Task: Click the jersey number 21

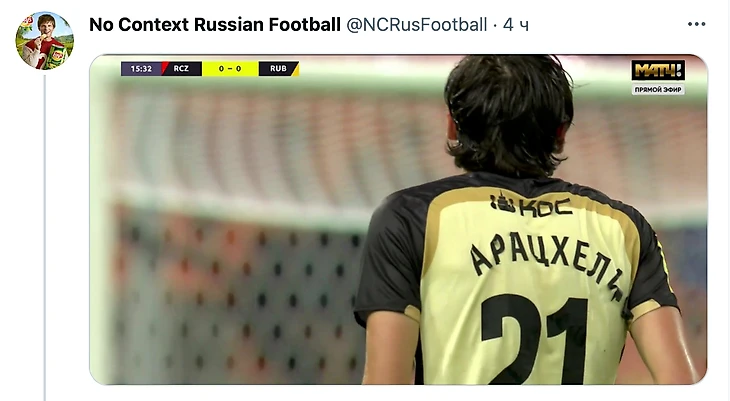Action: 534,340
